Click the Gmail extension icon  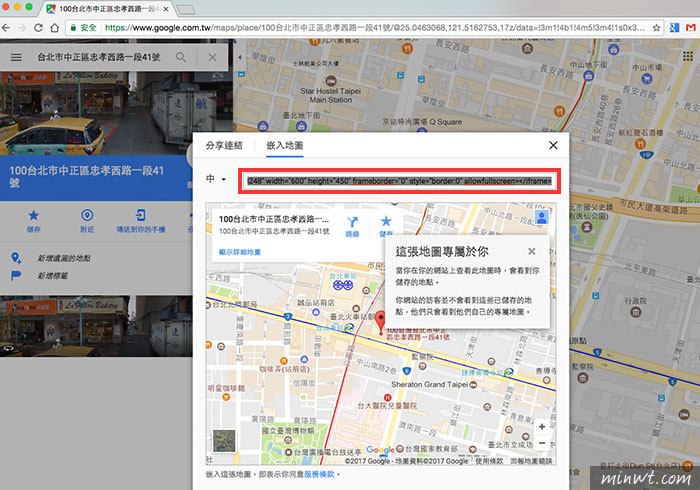coord(691,28)
